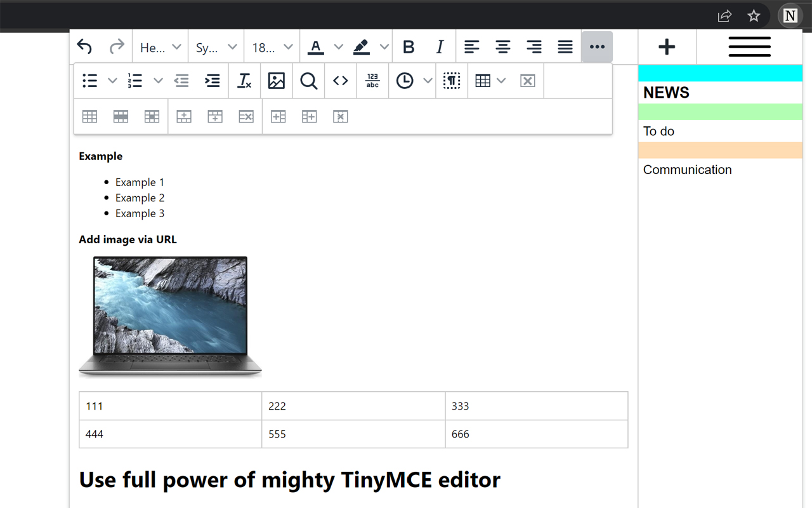The image size is (812, 508).
Task: Insert the current date and time
Action: (x=405, y=81)
